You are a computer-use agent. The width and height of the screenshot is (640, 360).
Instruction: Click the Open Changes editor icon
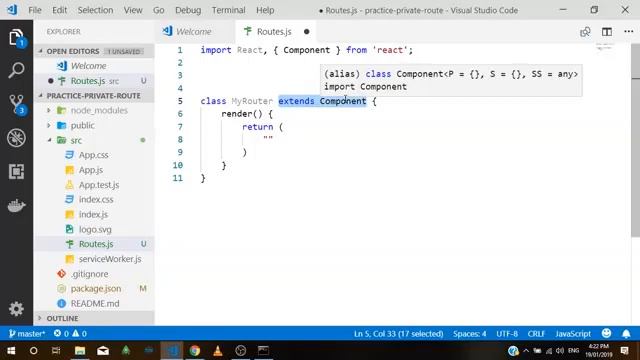[x=585, y=32]
